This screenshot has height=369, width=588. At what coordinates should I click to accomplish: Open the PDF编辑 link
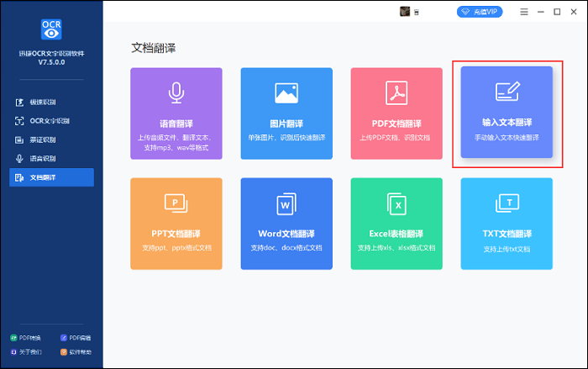[76, 337]
